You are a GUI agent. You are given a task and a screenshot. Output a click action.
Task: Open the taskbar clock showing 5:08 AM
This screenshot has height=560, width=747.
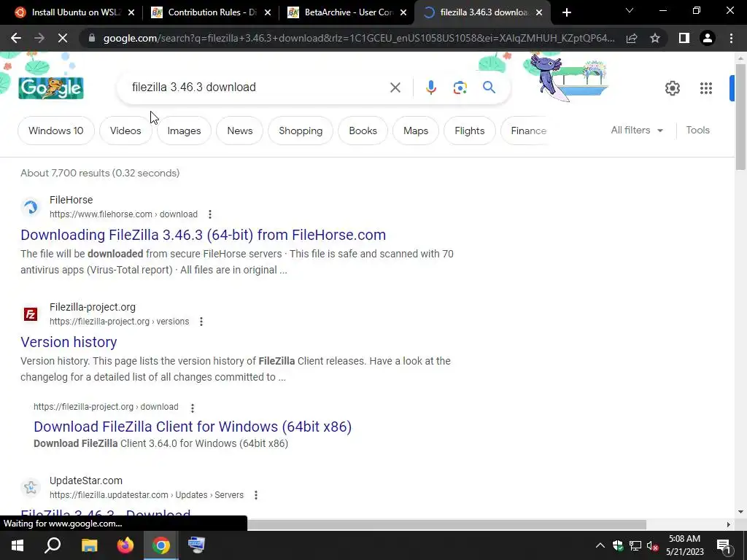point(684,545)
